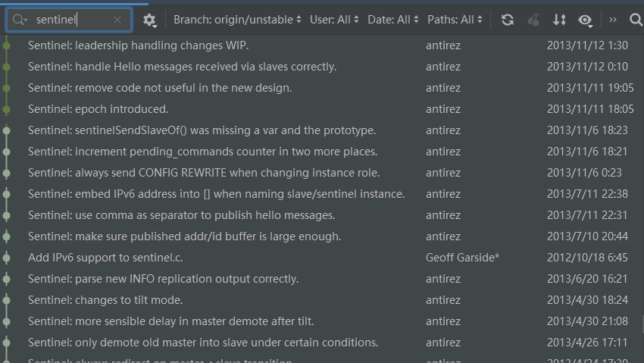Click the find magnifier at toolbar right
The height and width of the screenshot is (363, 644).
point(635,20)
